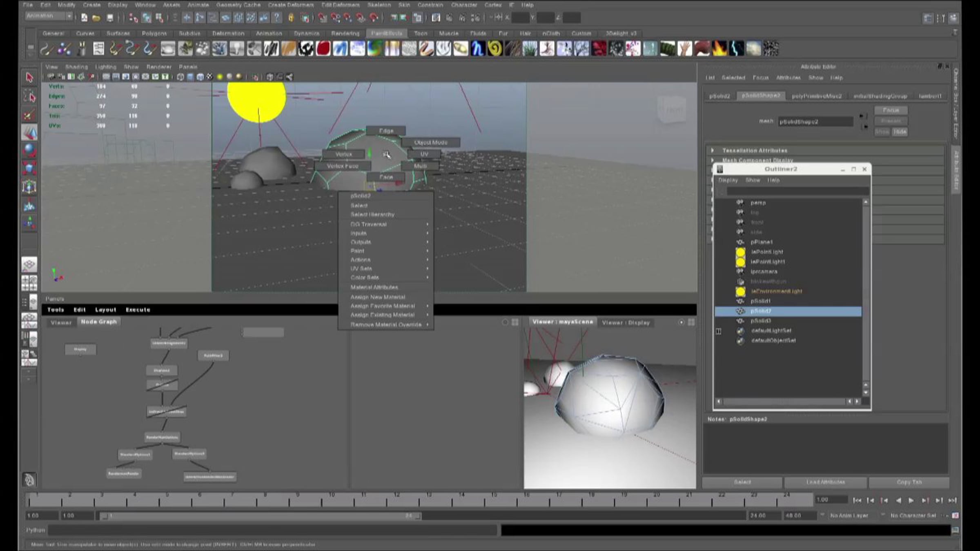The image size is (980, 551).
Task: Jump to the end of playback range
Action: (953, 500)
